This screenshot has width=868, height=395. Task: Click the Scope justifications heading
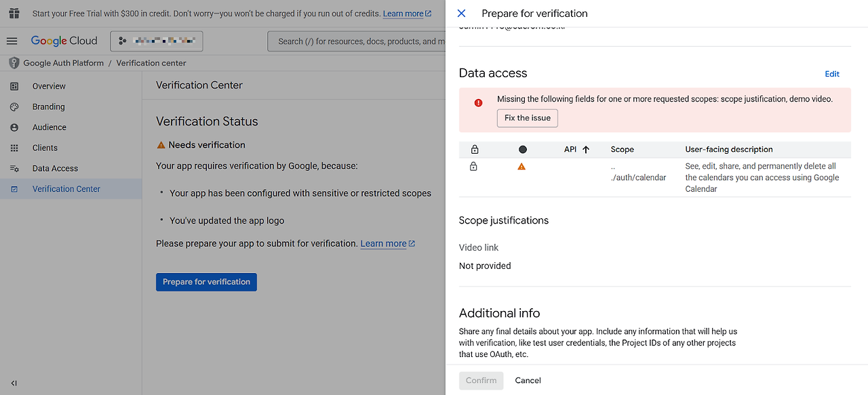504,220
